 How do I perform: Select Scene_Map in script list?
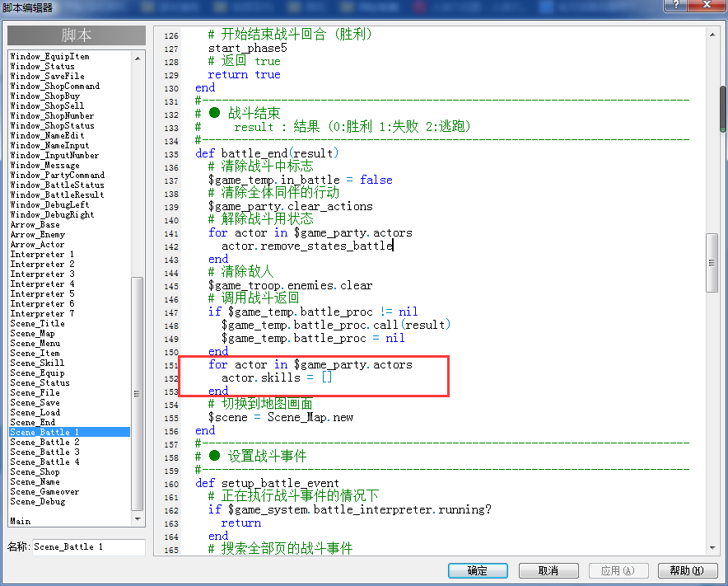pos(32,333)
